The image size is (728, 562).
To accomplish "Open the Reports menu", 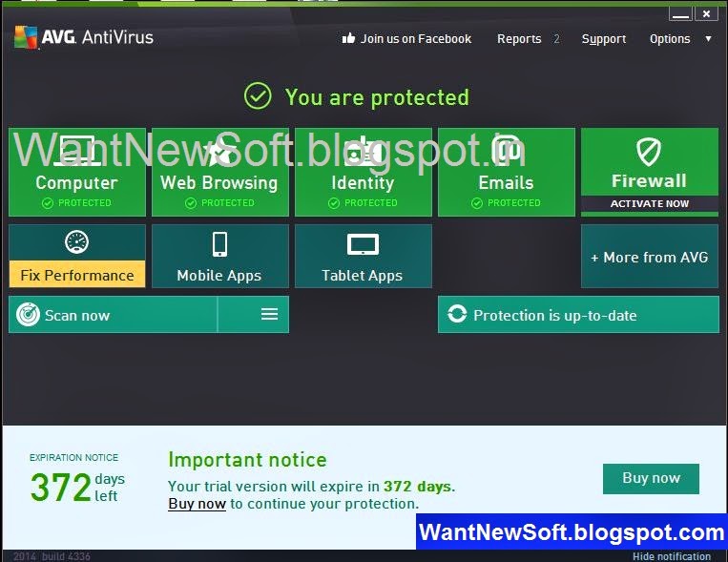I will [519, 39].
